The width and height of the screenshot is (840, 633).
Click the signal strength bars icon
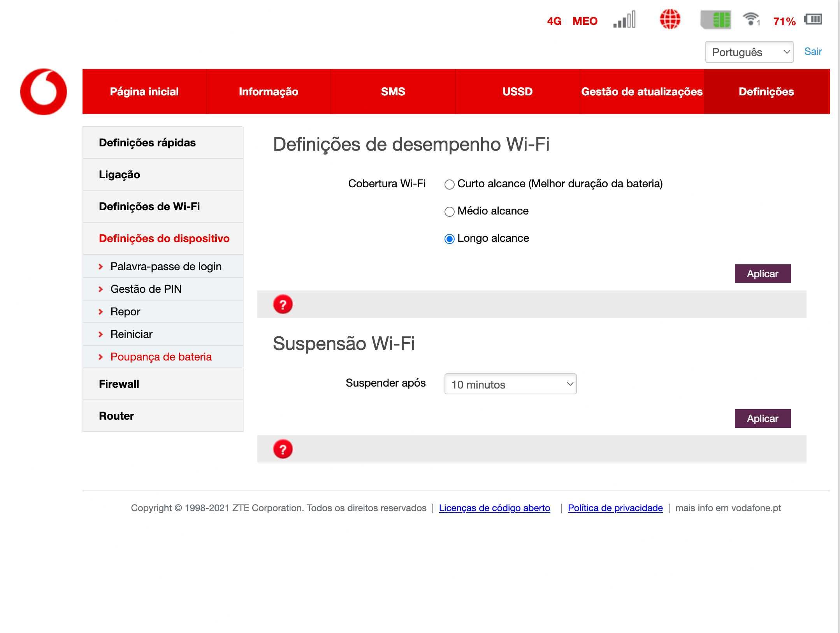(x=624, y=19)
